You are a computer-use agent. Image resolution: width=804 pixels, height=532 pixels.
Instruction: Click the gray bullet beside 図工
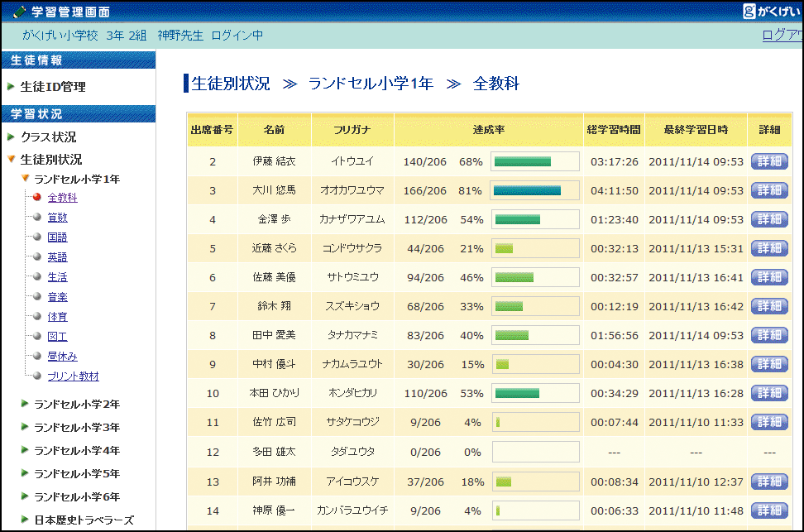[x=37, y=336]
